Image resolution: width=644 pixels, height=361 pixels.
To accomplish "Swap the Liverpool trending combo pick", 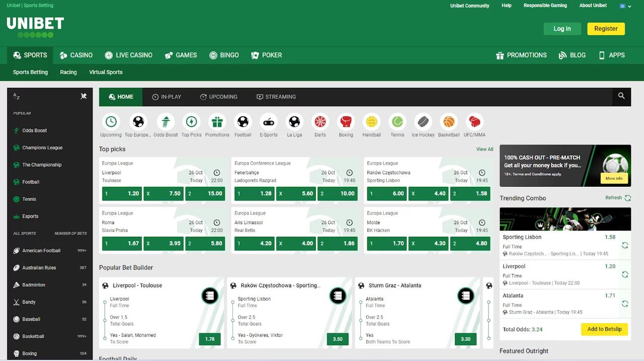I will coord(625,274).
